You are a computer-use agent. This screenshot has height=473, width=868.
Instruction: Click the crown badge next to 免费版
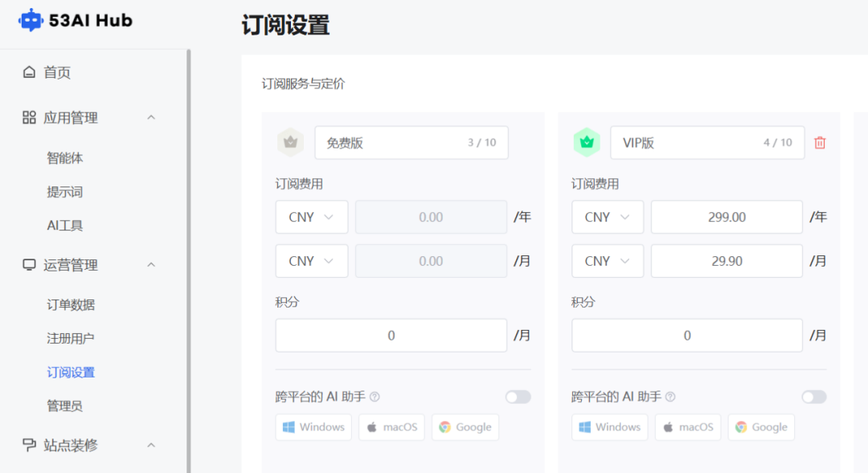(x=291, y=142)
